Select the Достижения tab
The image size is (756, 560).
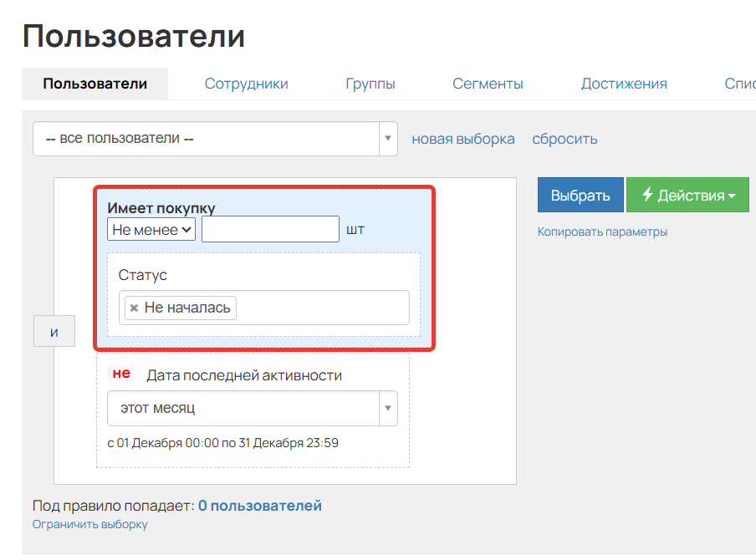pos(624,84)
